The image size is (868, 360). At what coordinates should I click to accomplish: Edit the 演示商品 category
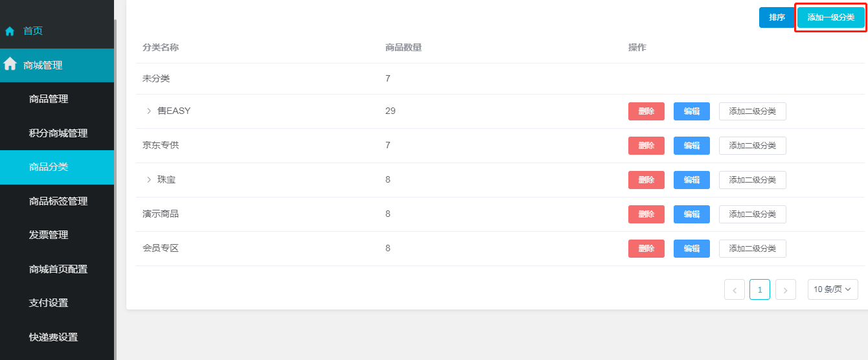(691, 214)
